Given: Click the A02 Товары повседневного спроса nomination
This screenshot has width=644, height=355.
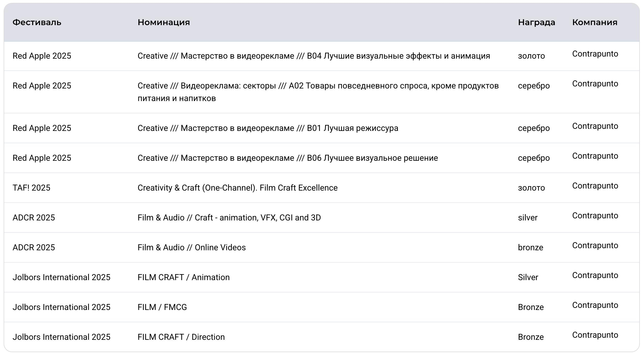Looking at the screenshot, I should click(318, 86).
